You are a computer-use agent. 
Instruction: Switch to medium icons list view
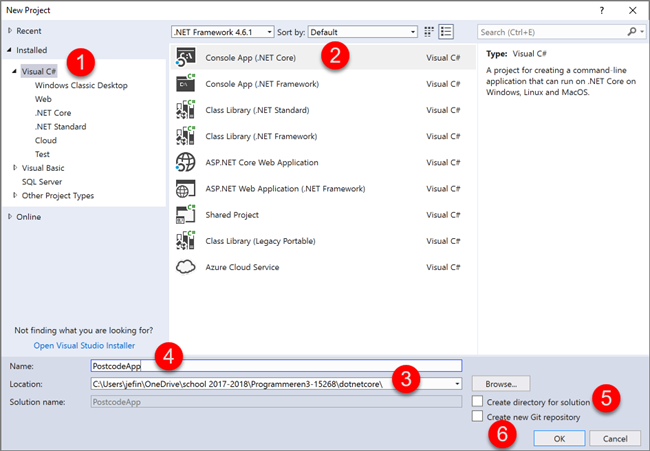[446, 32]
